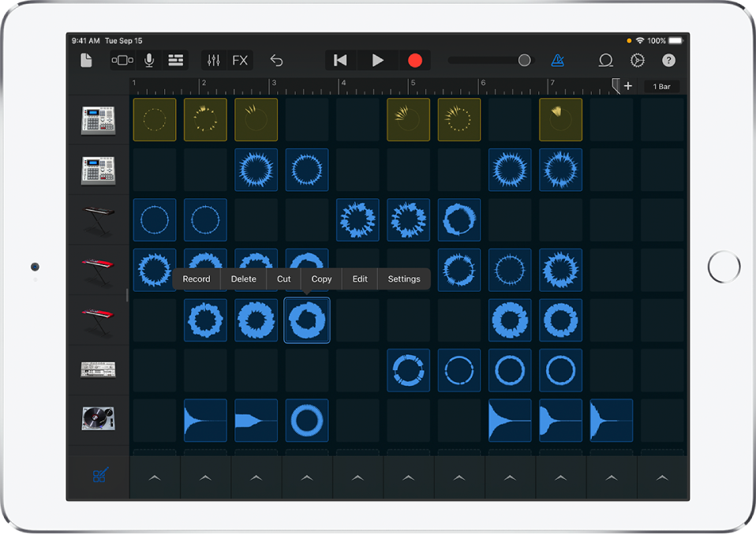Tap the Microphone input icon
The width and height of the screenshot is (756, 535).
coord(149,60)
